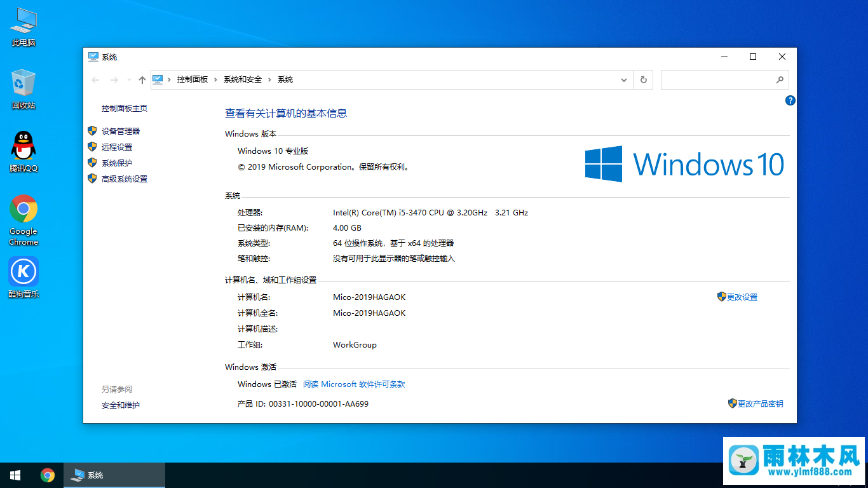Click the computer icon in address bar
Image resolution: width=868 pixels, height=488 pixels.
click(x=158, y=79)
